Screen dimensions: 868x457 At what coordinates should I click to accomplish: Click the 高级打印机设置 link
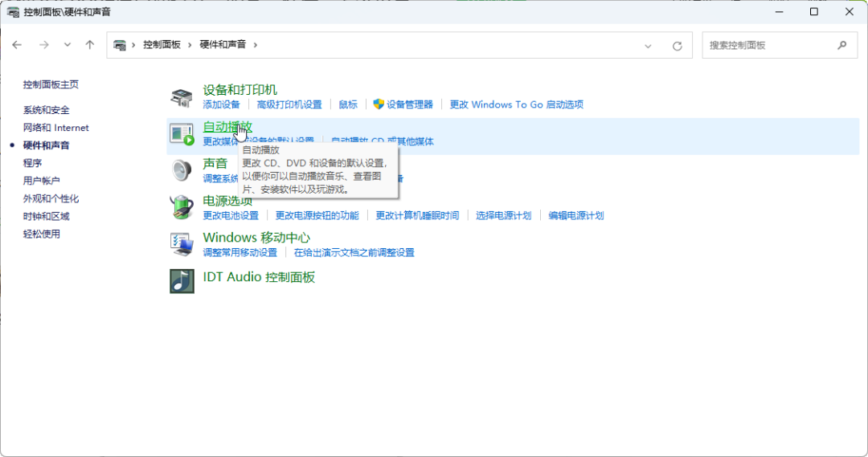click(x=289, y=104)
